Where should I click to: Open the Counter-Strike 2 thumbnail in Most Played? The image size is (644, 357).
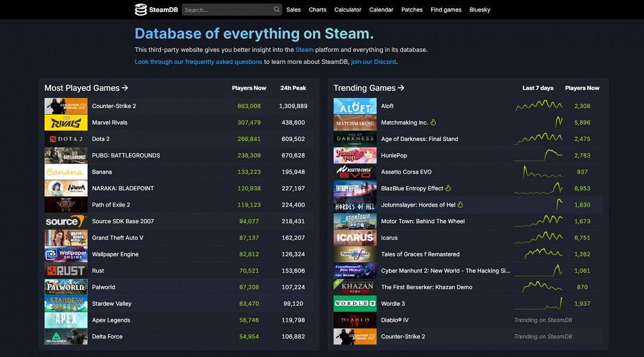(66, 106)
